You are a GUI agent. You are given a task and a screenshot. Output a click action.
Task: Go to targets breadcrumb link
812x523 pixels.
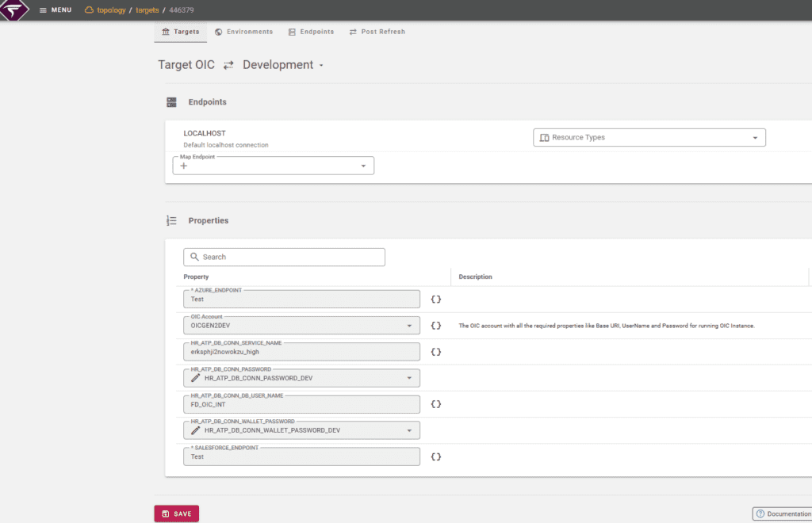(147, 10)
